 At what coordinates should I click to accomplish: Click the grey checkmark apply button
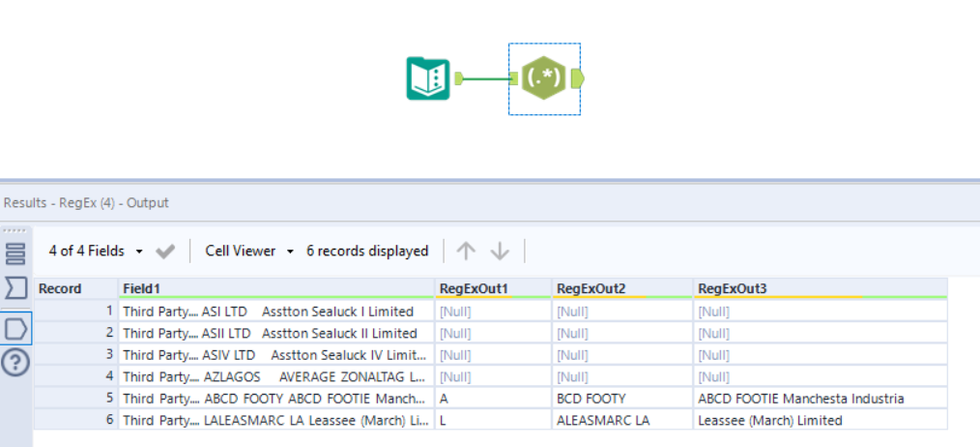point(165,251)
